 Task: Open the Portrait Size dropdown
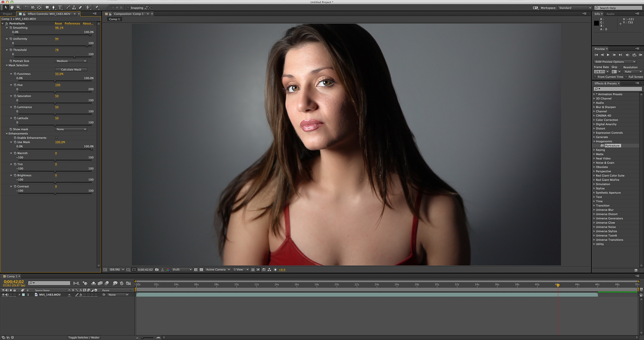(71, 61)
